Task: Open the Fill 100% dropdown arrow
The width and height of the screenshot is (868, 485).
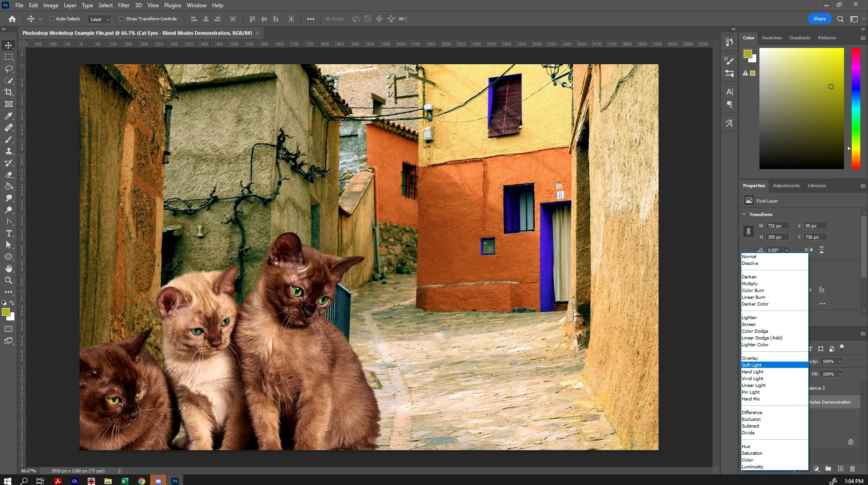Action: pos(840,374)
